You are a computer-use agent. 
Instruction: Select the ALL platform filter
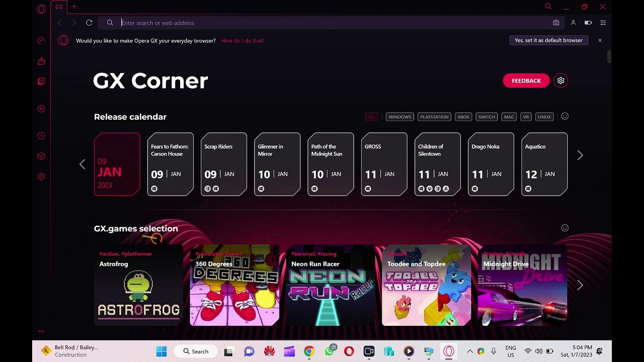[x=371, y=117]
